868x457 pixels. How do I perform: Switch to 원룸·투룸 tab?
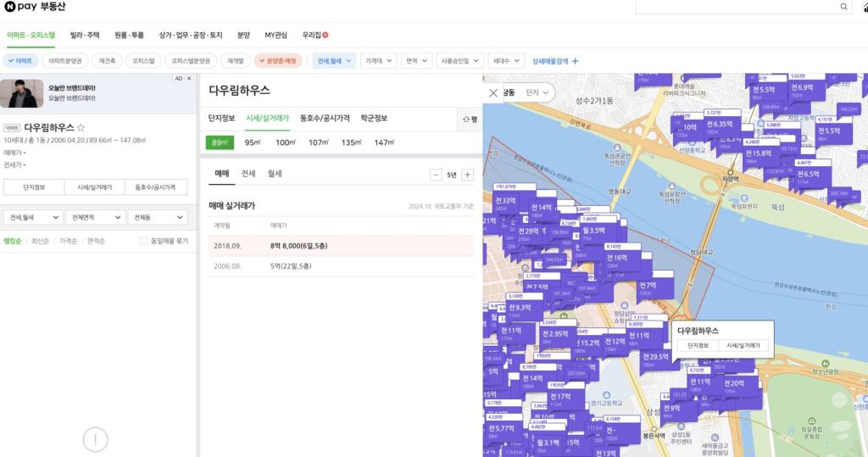(129, 35)
